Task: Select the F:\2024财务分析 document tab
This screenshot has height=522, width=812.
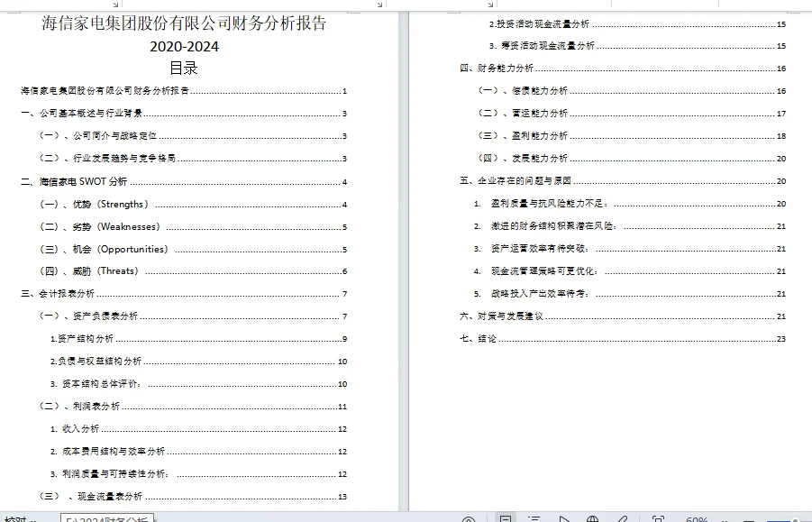Action: point(107,518)
